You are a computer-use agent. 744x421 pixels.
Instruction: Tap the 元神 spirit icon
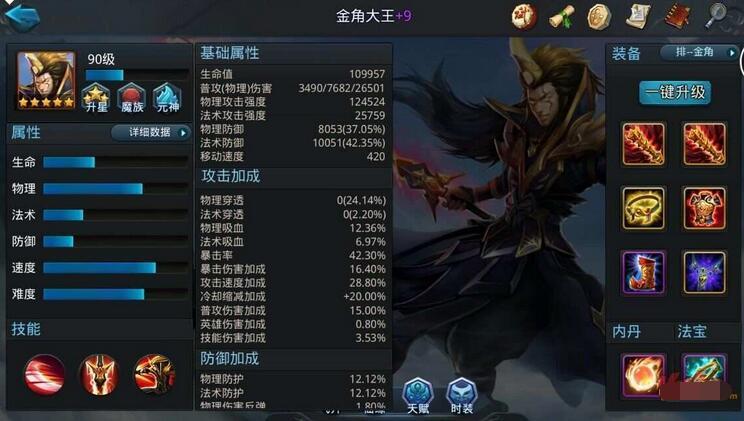(x=167, y=97)
